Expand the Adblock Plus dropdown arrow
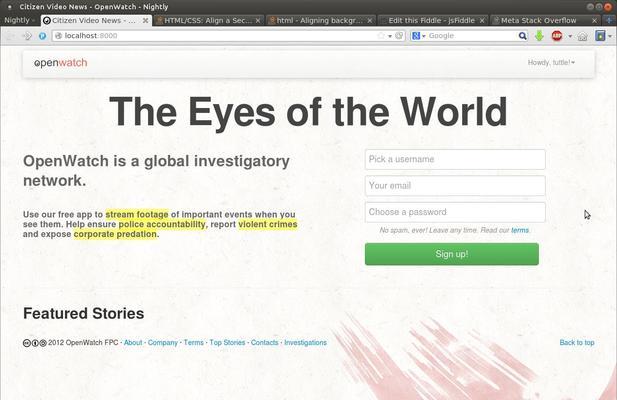This screenshot has width=617, height=400. tap(570, 36)
